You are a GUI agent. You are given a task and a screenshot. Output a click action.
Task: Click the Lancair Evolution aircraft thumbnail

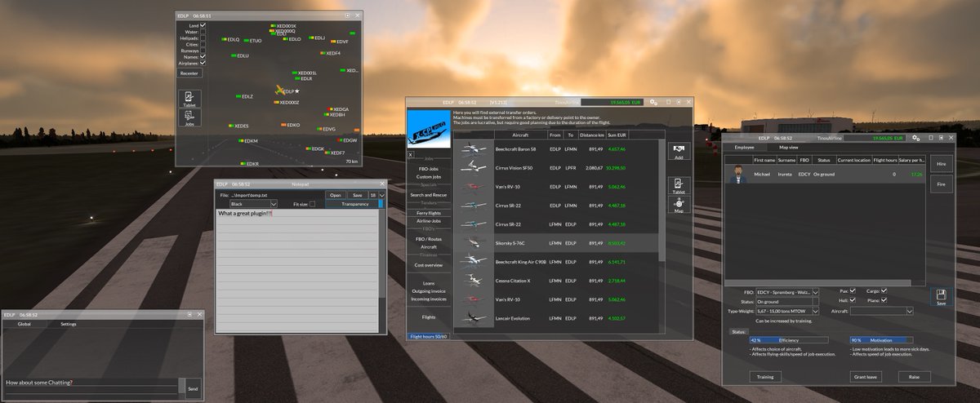(x=474, y=318)
